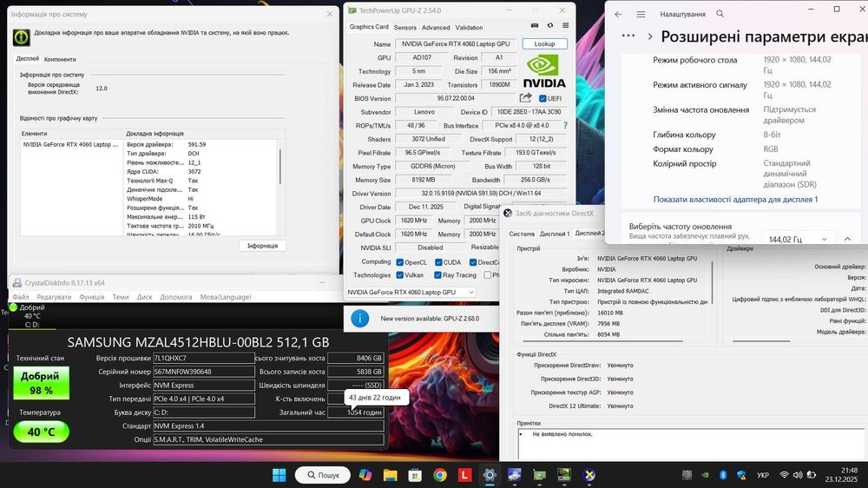Screen dimensions: 868x488
Task: Click display adapter properties link
Action: (x=735, y=200)
